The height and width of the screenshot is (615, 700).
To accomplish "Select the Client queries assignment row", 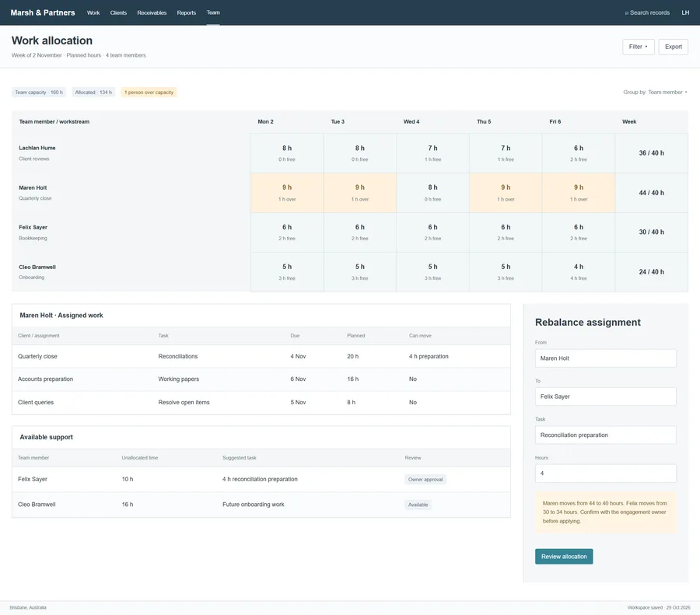I will tap(261, 403).
